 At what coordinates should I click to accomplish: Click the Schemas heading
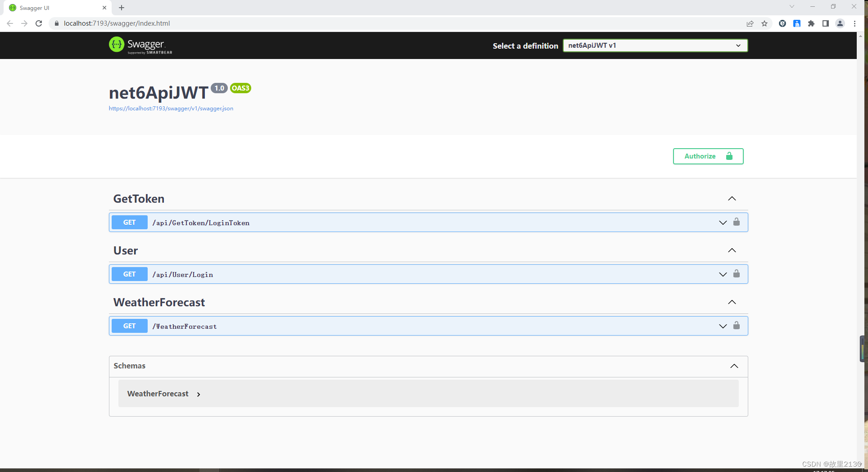[130, 366]
